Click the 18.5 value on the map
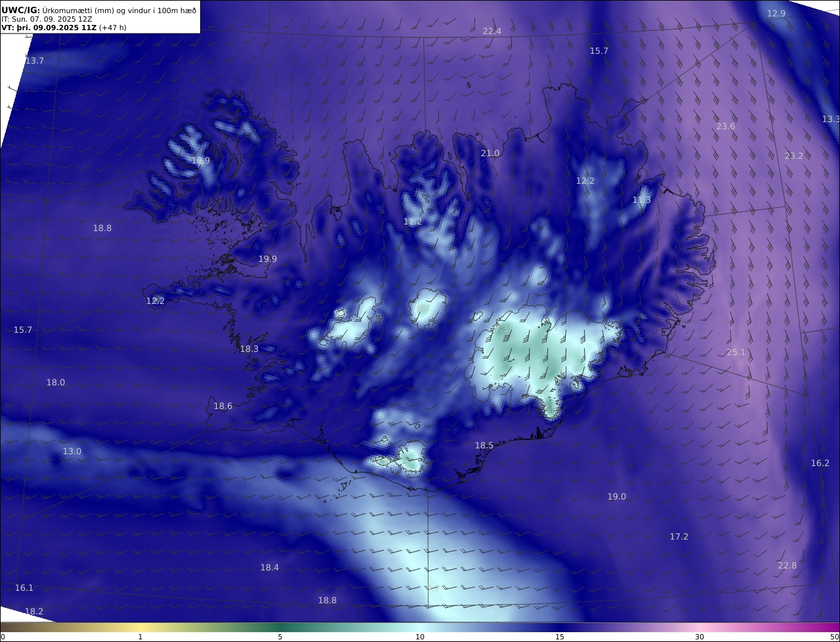The width and height of the screenshot is (840, 642). tap(484, 445)
